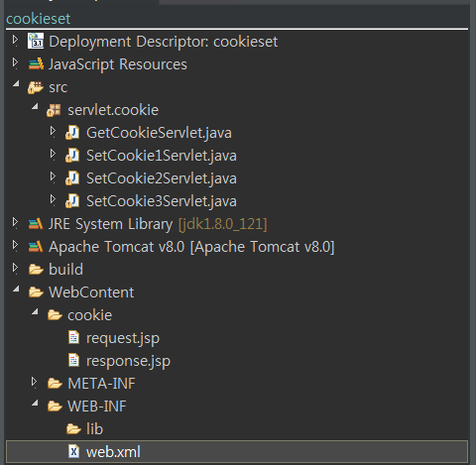Click the web.xml file icon
This screenshot has width=476, height=465.
tap(73, 451)
